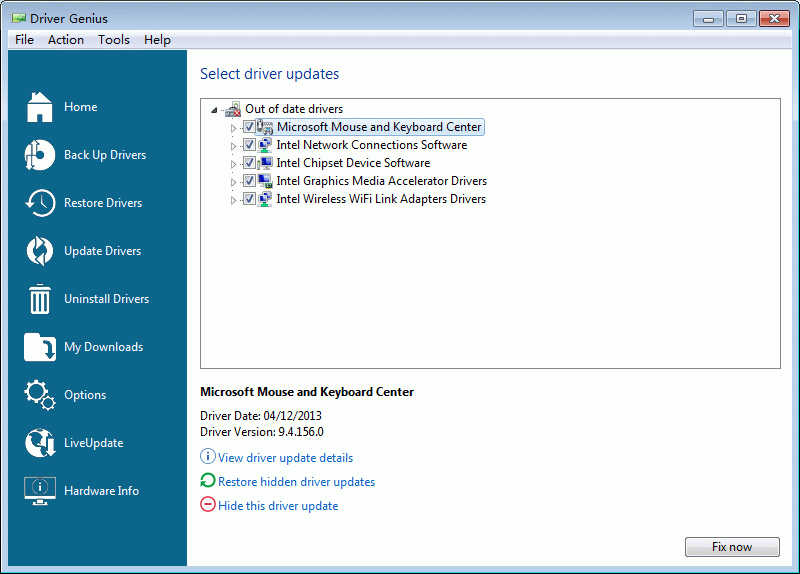The image size is (800, 574).
Task: Uncheck Microsoft Mouse and Keyboard Center
Action: coord(249,127)
